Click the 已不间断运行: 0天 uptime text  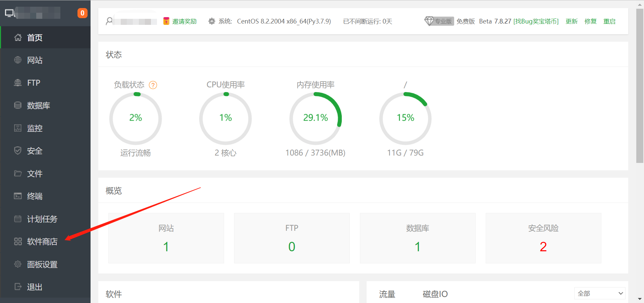click(368, 21)
